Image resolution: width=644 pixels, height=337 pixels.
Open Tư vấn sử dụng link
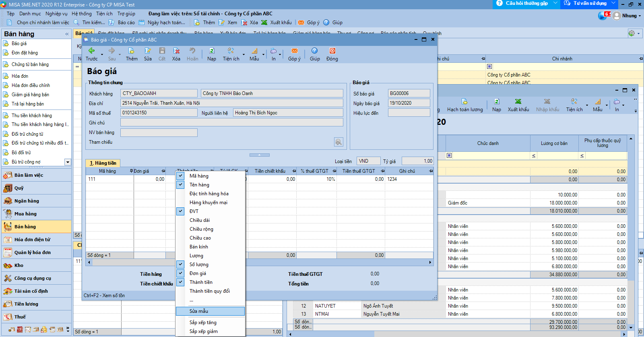590,3
